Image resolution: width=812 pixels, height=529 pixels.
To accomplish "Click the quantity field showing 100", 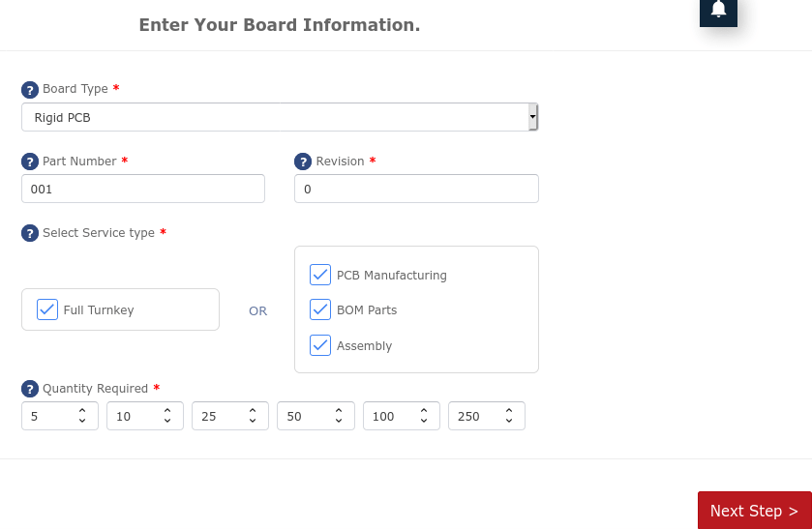I will point(389,416).
